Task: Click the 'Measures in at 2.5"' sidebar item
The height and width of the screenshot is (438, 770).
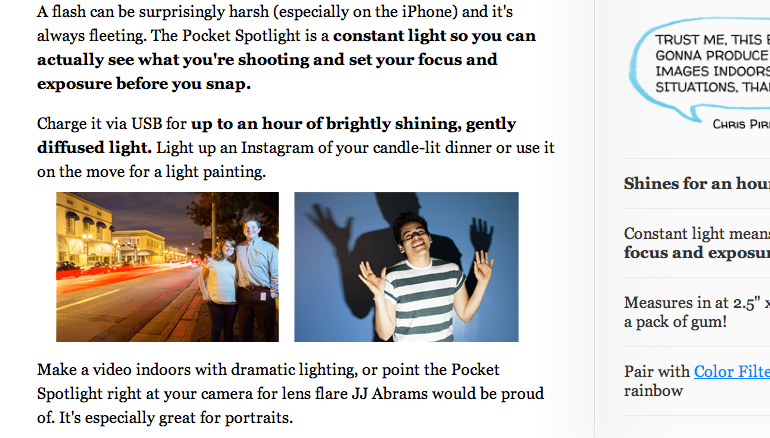Action: (696, 302)
